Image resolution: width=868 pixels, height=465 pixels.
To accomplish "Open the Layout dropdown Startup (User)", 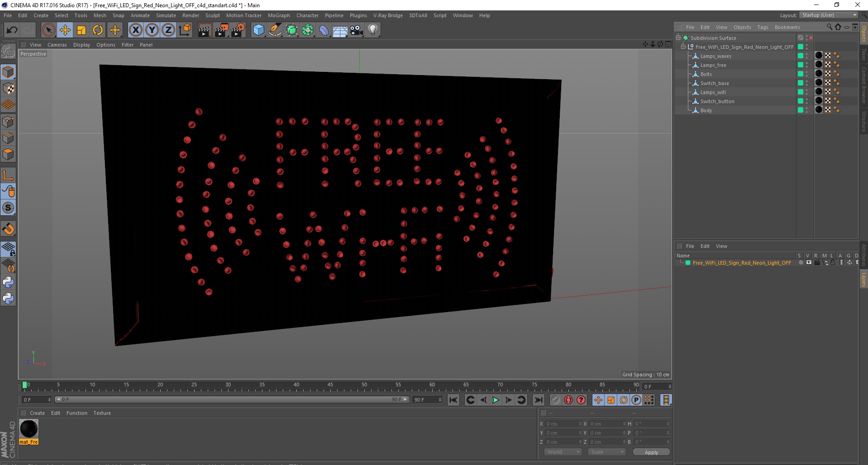I will tap(829, 15).
